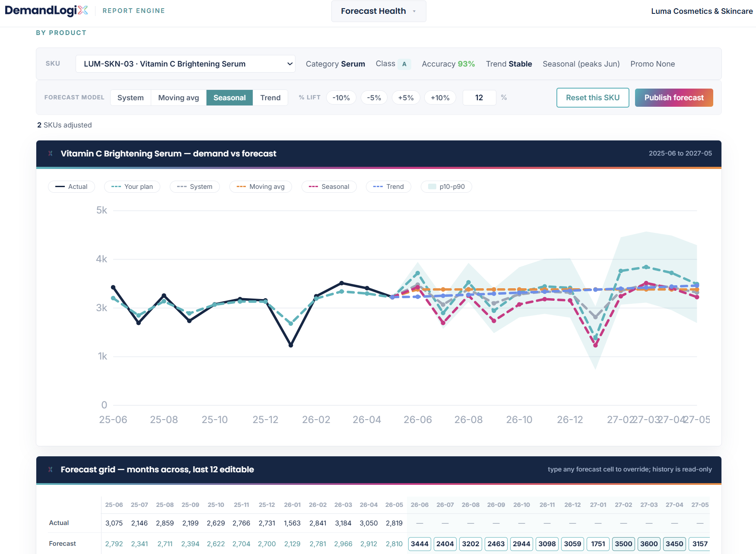Screen dimensions: 756x554
Task: Select the System forecast model
Action: (130, 98)
